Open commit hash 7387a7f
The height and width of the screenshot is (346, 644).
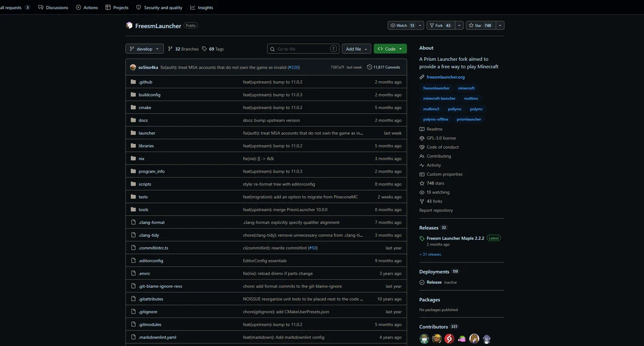337,67
